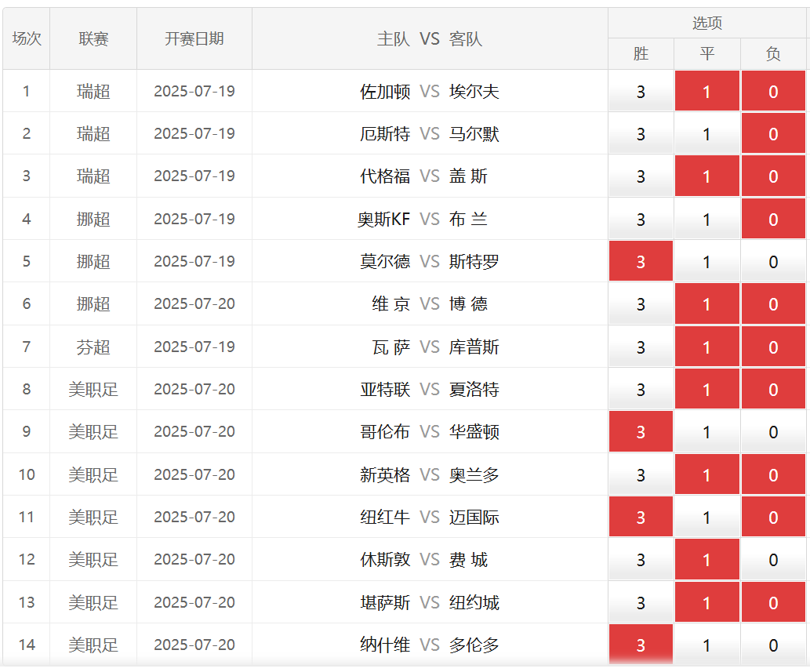The width and height of the screenshot is (810, 672).
Task: Deselect draw option 1 for 维京 VS 博德
Action: pos(706,303)
